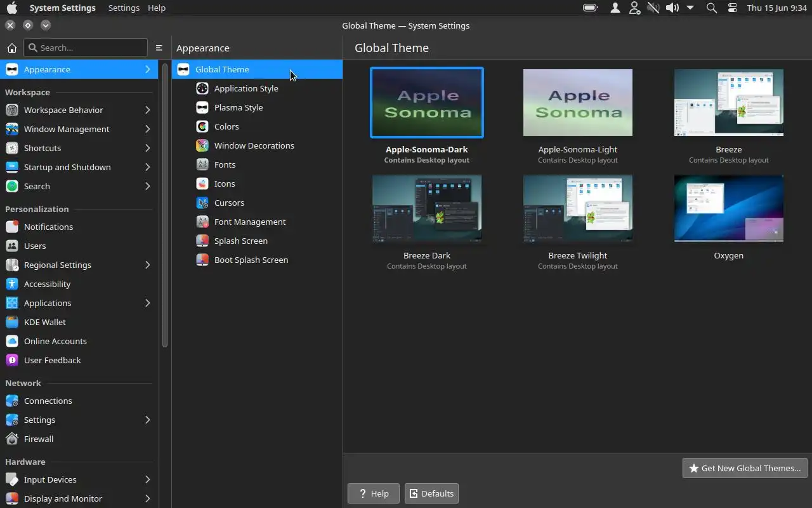This screenshot has height=508, width=812.
Task: Click the KDE Wallet icon
Action: coord(11,322)
